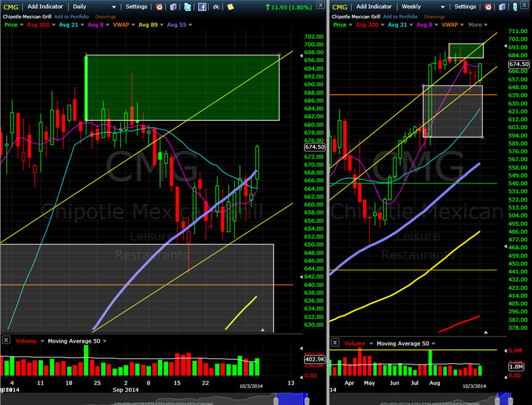Open the alarm clock alert icon in Daily chart
Image resolution: width=532 pixels, height=405 pixels.
click(159, 7)
